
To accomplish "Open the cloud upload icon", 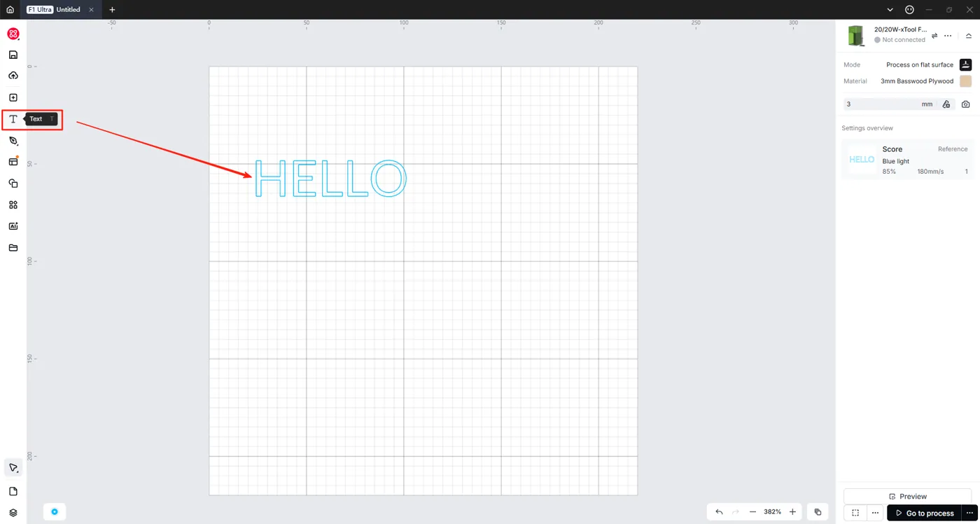I will [x=13, y=76].
